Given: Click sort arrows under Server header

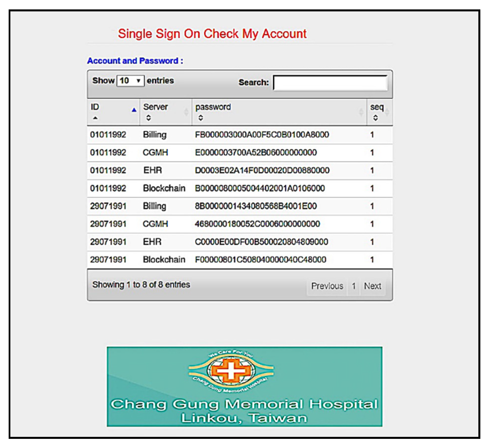Looking at the screenshot, I should 148,118.
